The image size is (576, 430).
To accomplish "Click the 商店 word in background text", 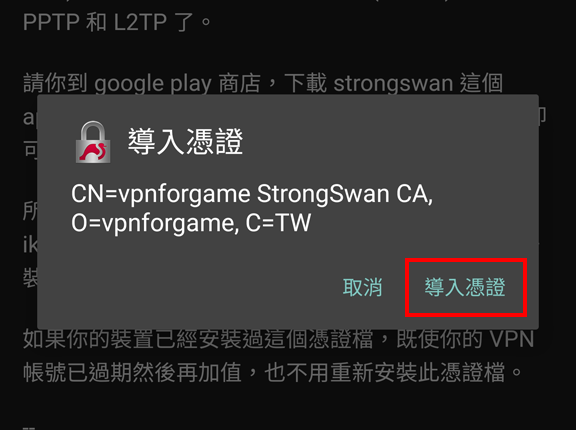I will pos(240,83).
